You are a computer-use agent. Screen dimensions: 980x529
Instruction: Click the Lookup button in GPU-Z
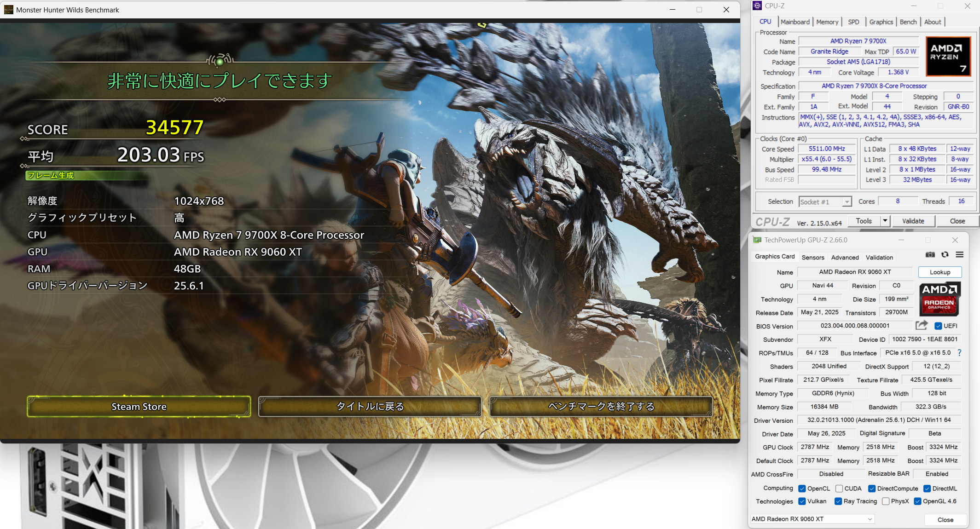click(940, 272)
